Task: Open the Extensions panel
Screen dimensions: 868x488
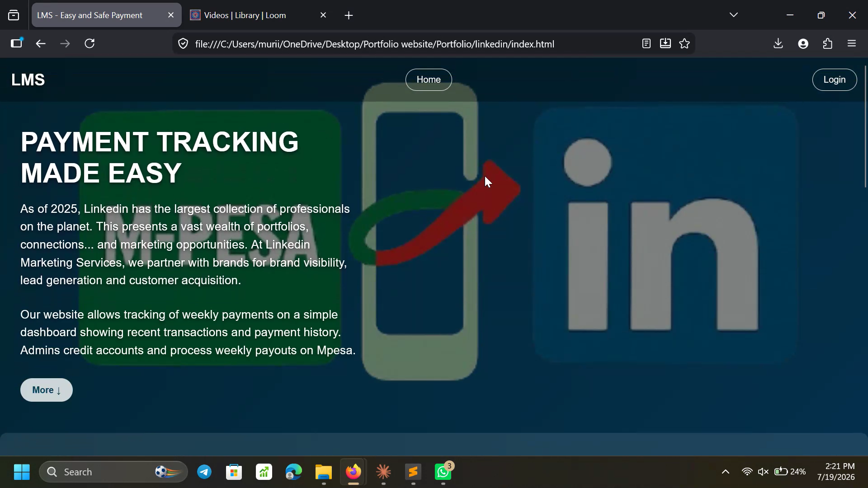Action: 828,44
